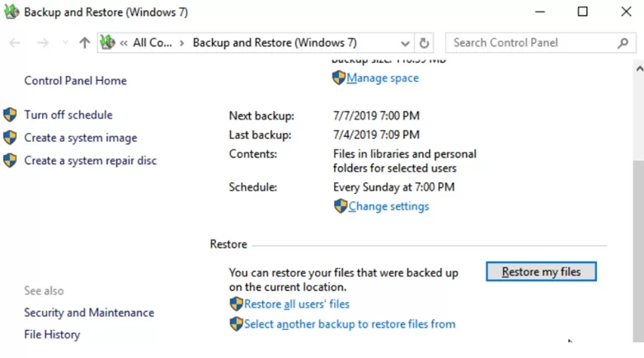This screenshot has height=358, width=644.
Task: Open File History link
Action: tap(52, 335)
